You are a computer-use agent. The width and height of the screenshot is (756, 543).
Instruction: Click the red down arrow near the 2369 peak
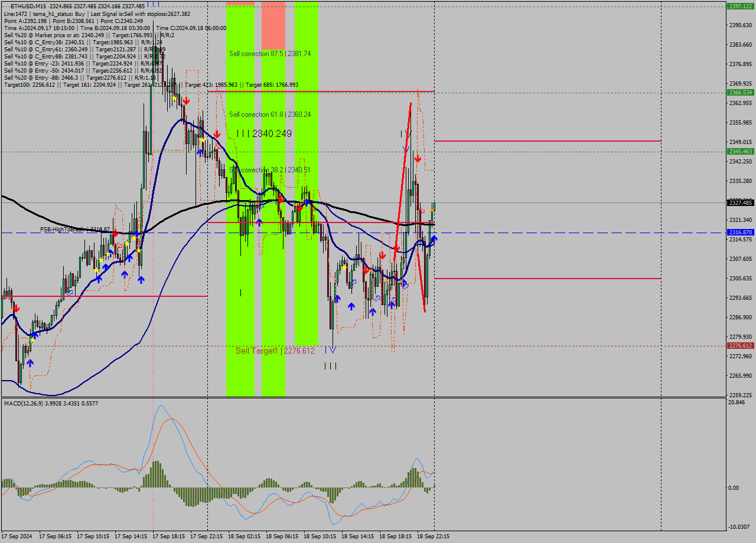(418, 158)
